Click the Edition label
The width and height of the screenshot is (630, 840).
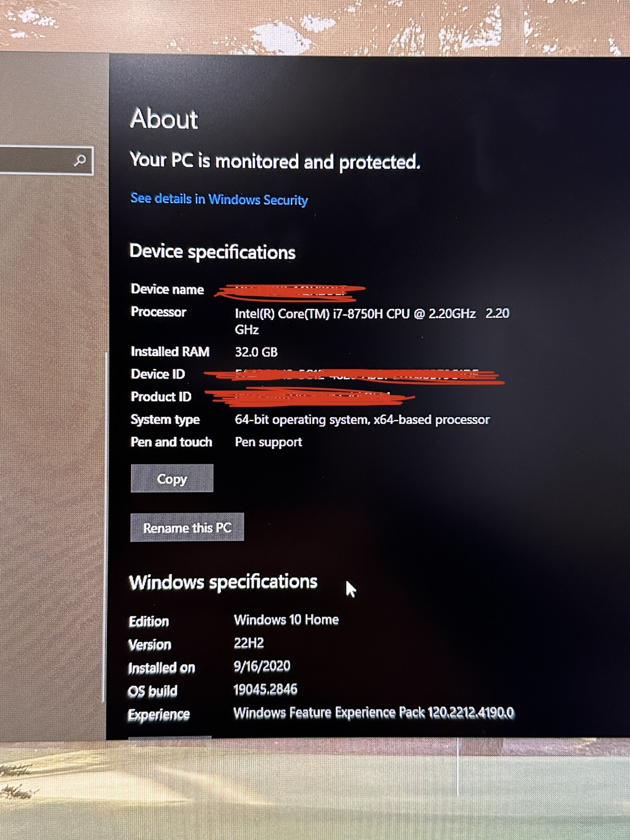[149, 621]
